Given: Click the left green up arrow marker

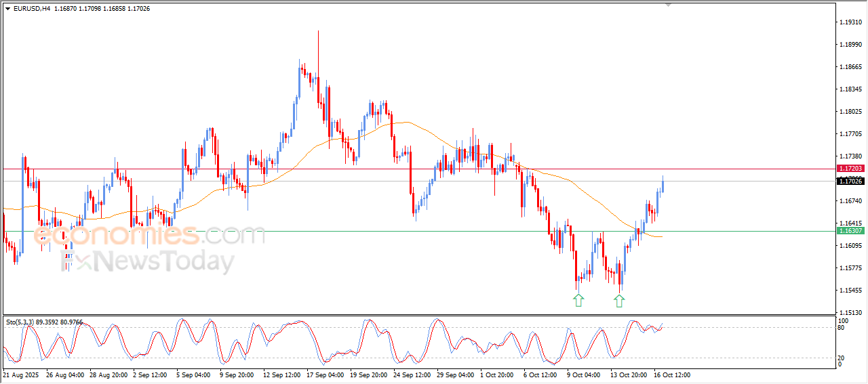Looking at the screenshot, I should click(x=578, y=300).
